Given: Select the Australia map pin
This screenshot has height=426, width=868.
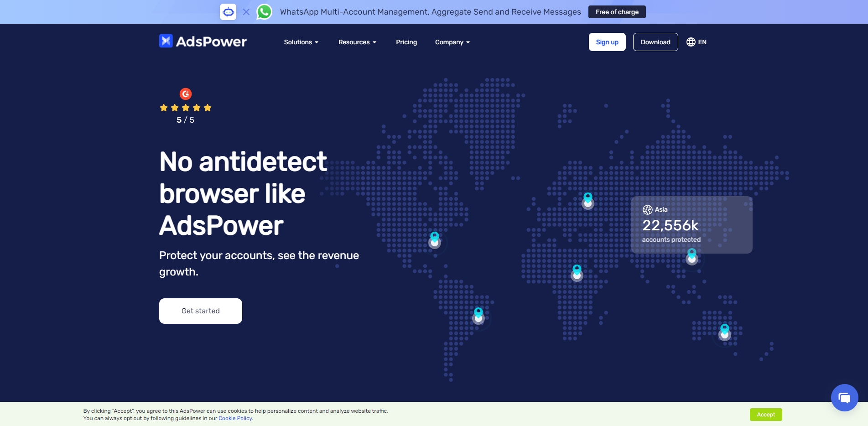Looking at the screenshot, I should (x=725, y=332).
